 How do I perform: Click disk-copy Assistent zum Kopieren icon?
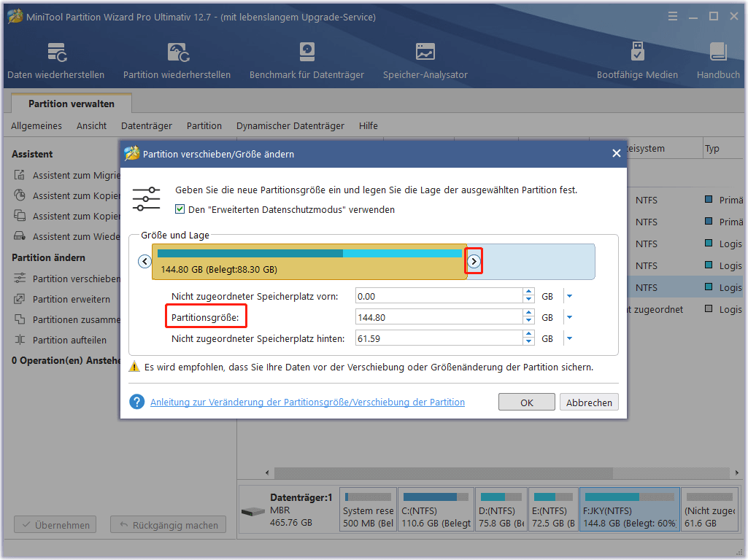click(20, 215)
